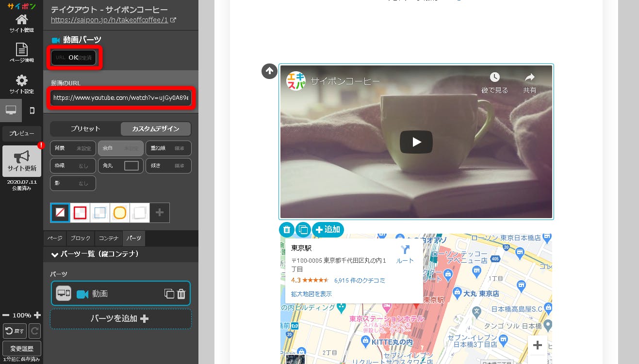Collapse the パーツ一覧 (縦コンテナ) section
Image resolution: width=639 pixels, height=364 pixels.
click(55, 254)
